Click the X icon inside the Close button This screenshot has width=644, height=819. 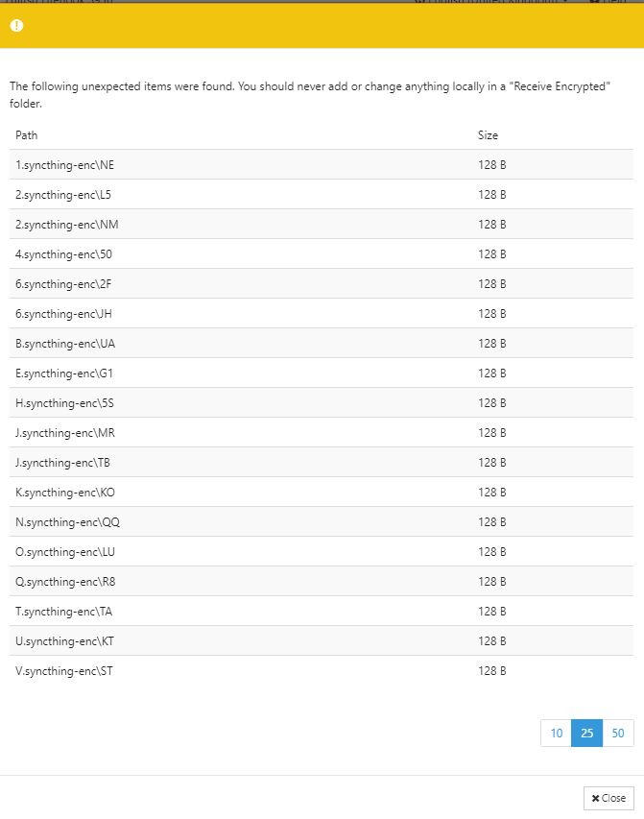coord(595,798)
